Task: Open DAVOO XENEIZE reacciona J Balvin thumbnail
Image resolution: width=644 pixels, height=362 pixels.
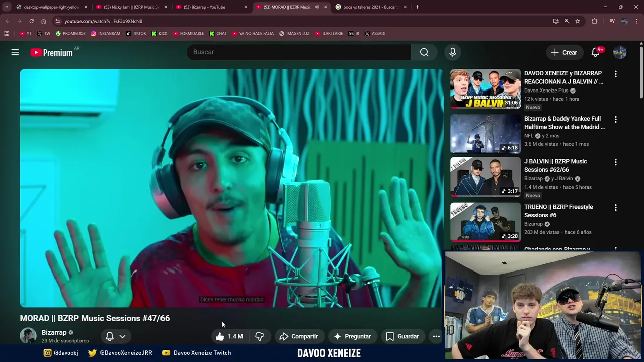Action: (486, 88)
